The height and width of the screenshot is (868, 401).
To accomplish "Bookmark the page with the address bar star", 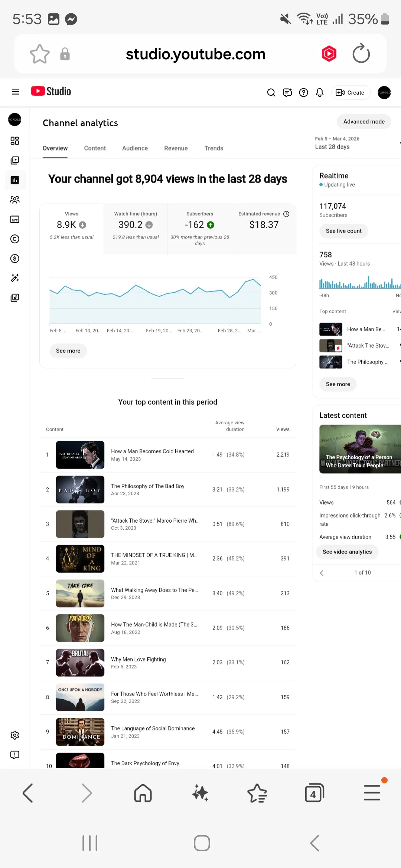I will [x=40, y=54].
